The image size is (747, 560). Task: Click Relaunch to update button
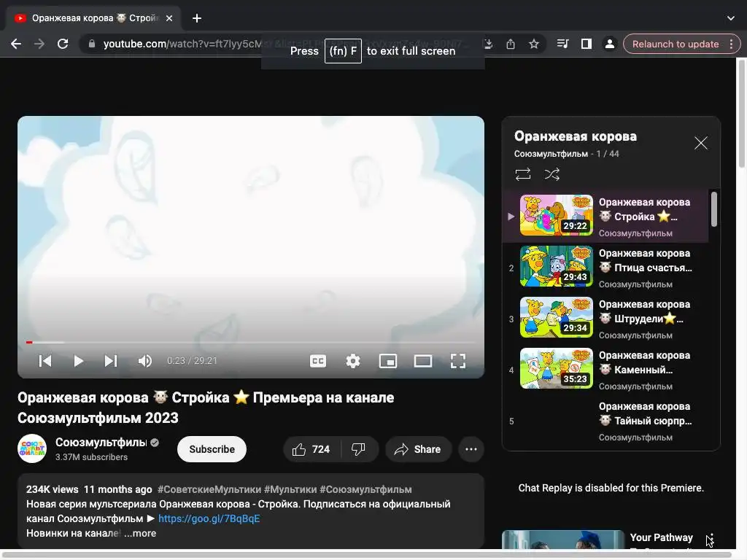coord(675,44)
